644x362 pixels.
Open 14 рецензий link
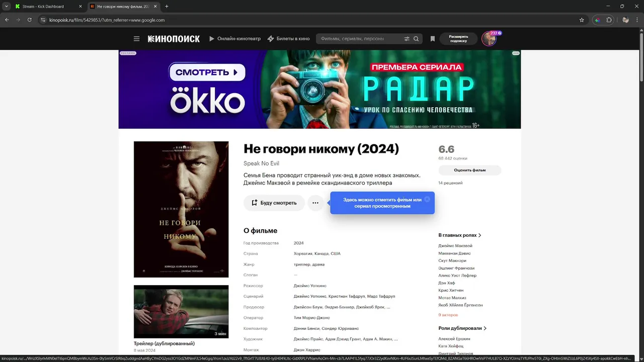point(450,183)
